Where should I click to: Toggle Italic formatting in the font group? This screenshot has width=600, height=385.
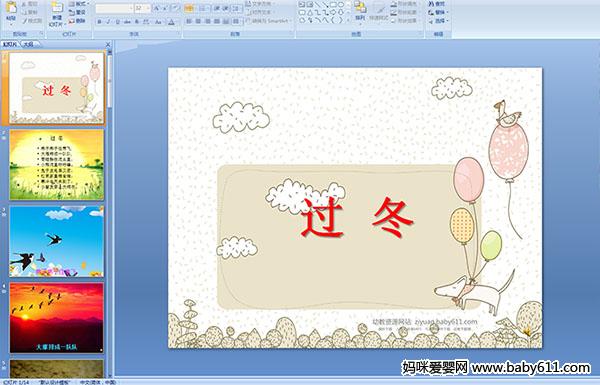coord(109,22)
